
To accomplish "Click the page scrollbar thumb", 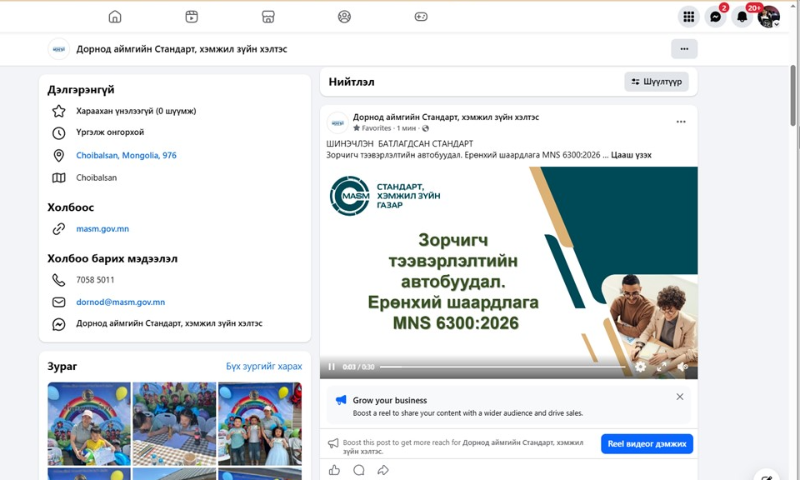I will (x=793, y=95).
